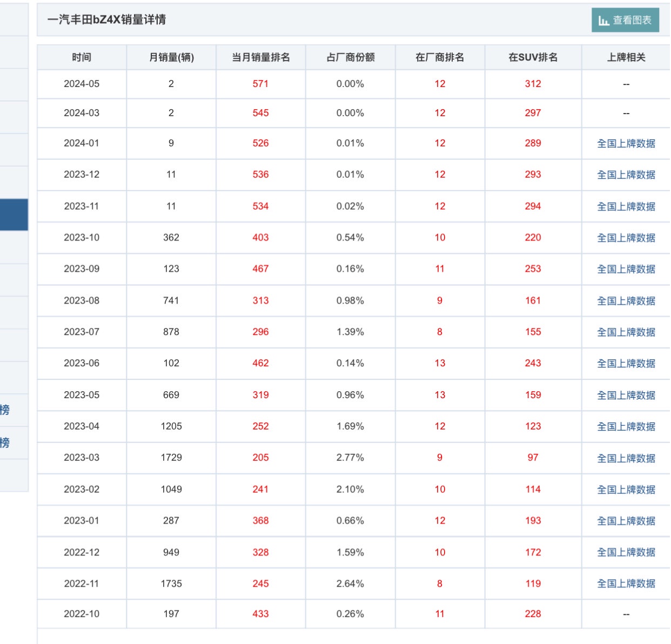Screen dimensions: 671x644
Task: Click the 当月销量排名 column header
Action: (261, 57)
